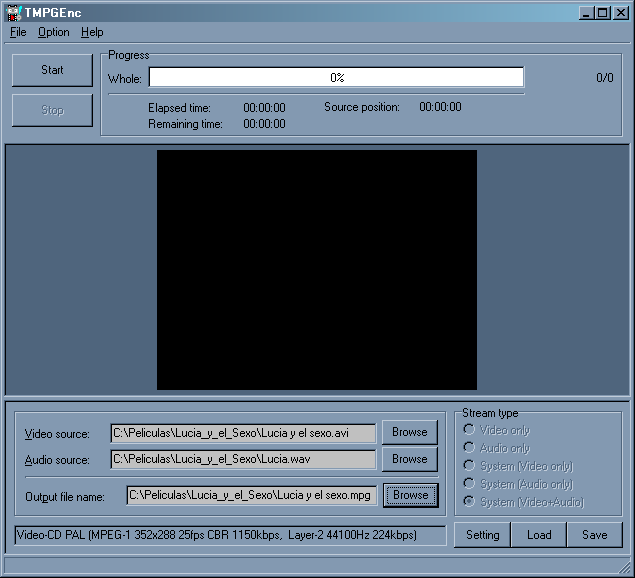
Task: Browse for the audio source file
Action: point(409,460)
